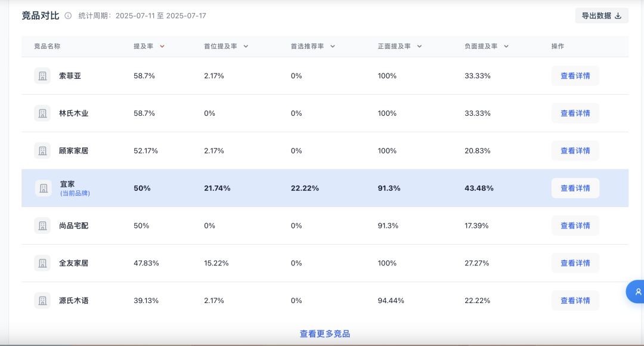This screenshot has width=644, height=346.
Task: Click the 94.44% positive rate value
Action: 391,301
